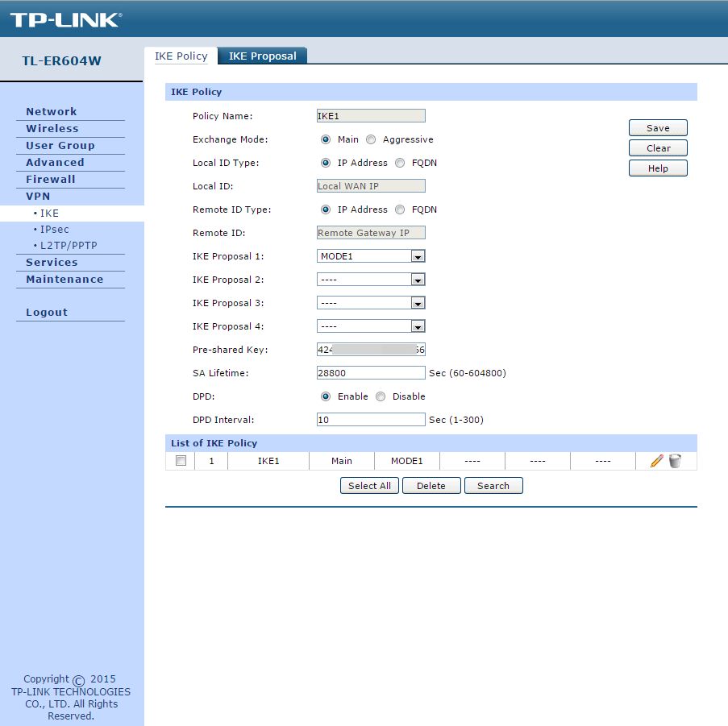Click the Save button
This screenshot has width=728, height=726.
pyautogui.click(x=658, y=128)
